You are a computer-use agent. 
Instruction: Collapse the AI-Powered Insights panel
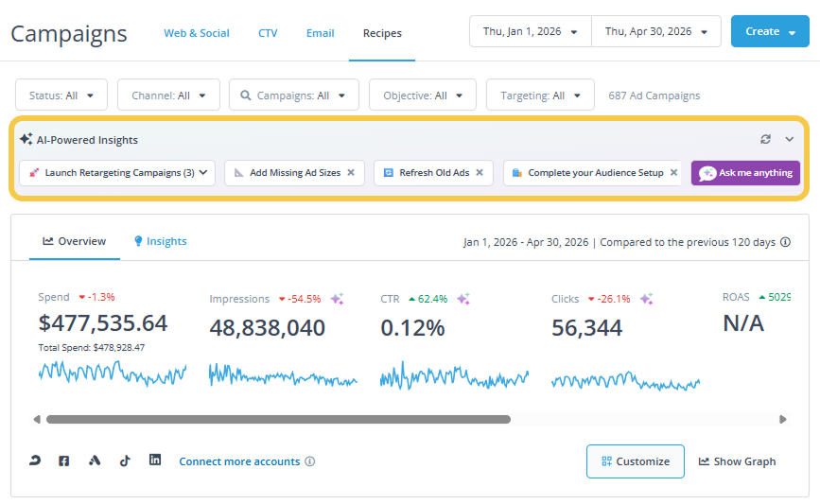coord(789,139)
